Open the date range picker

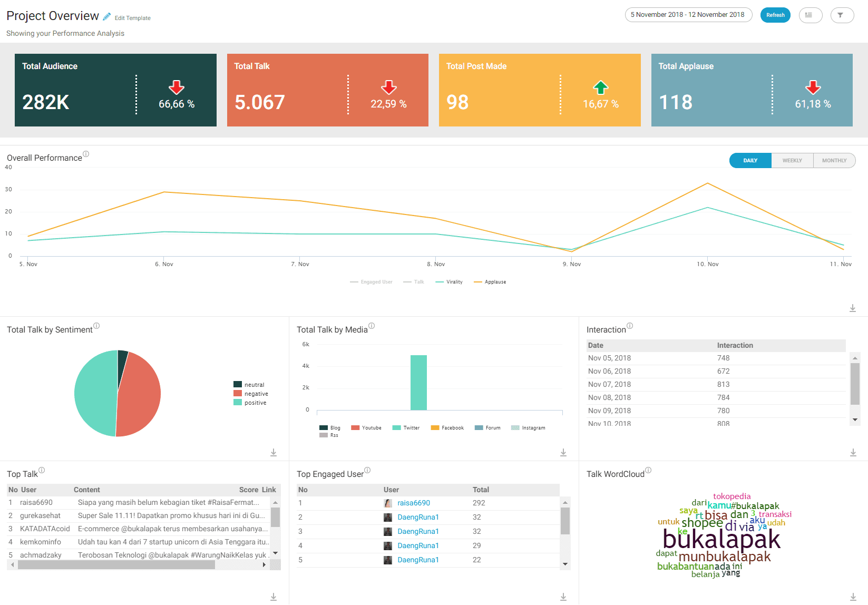coord(688,15)
